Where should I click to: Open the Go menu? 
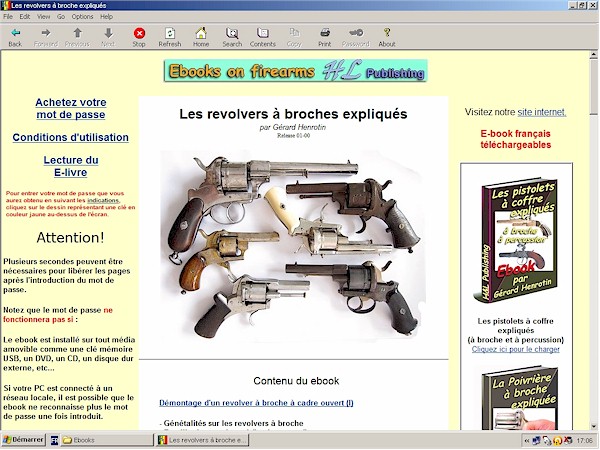pyautogui.click(x=61, y=16)
